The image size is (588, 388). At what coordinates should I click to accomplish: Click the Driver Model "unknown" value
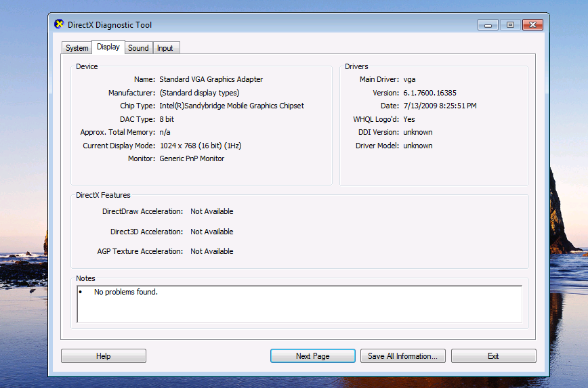coord(418,146)
